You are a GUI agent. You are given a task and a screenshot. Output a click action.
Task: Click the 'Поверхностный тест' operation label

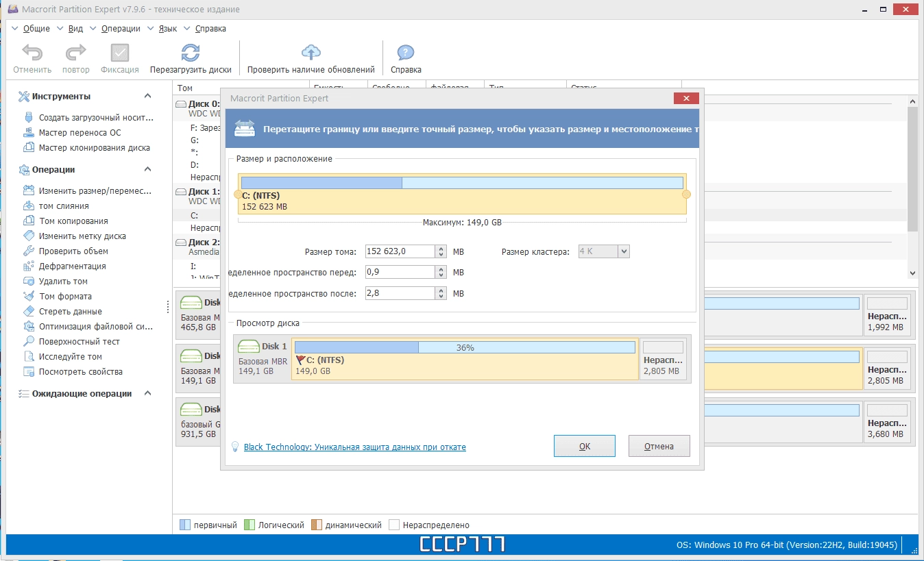click(80, 342)
